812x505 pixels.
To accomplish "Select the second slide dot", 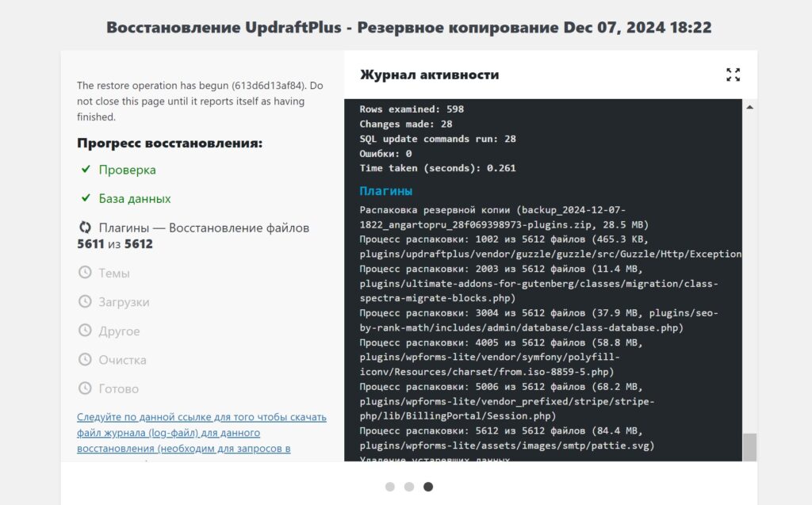I will tap(409, 487).
